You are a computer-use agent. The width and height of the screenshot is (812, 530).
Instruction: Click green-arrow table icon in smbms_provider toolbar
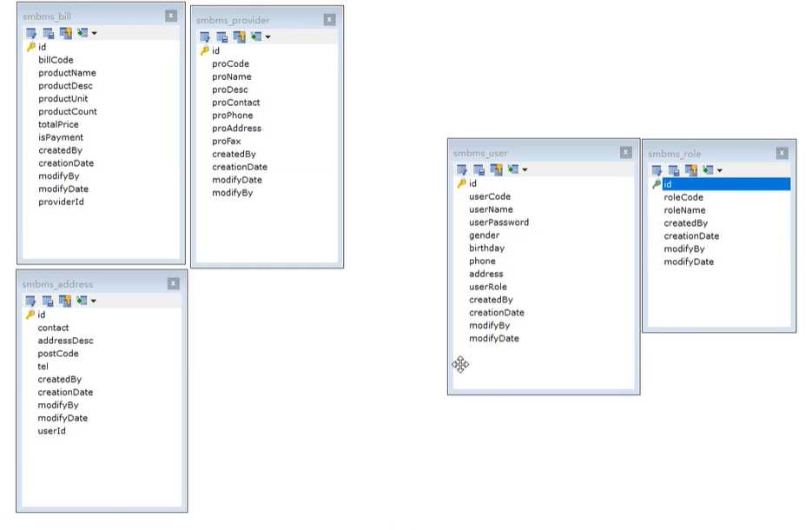pyautogui.click(x=256, y=36)
